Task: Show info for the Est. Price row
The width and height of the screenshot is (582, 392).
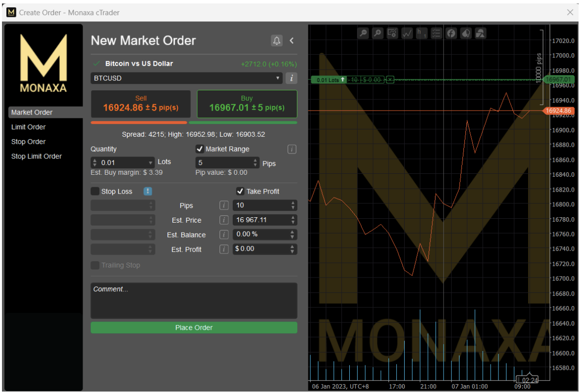Action: (224, 220)
